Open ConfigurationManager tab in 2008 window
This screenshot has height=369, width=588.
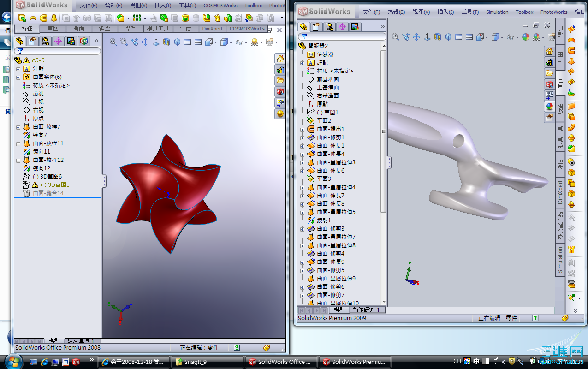click(45, 41)
